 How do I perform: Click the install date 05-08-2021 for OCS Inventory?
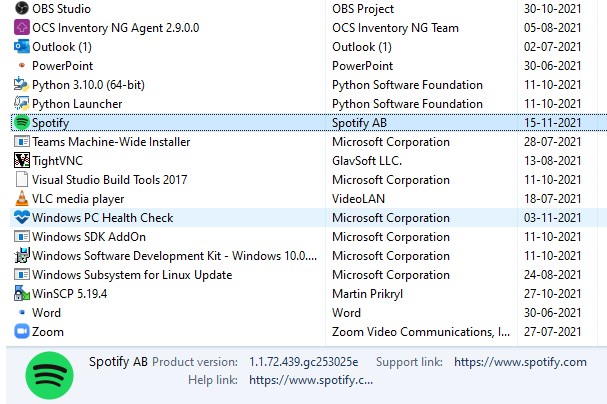(552, 27)
